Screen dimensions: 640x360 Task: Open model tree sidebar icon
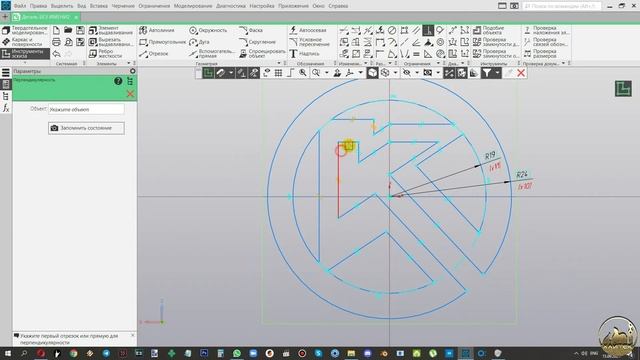[6, 96]
